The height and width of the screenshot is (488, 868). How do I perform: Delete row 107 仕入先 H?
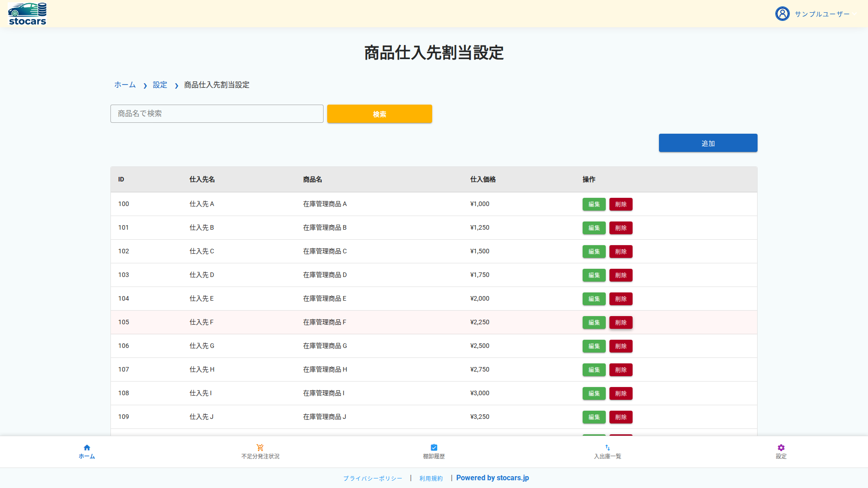point(621,370)
